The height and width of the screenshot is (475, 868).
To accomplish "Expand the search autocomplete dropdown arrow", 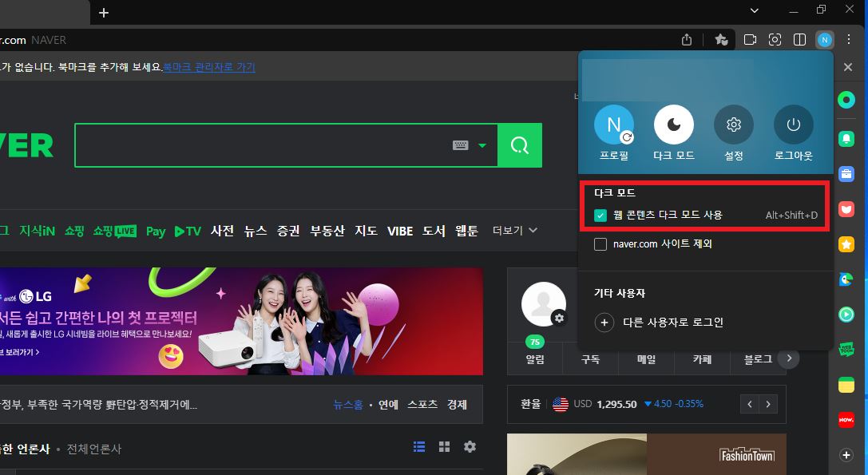I will pyautogui.click(x=482, y=145).
